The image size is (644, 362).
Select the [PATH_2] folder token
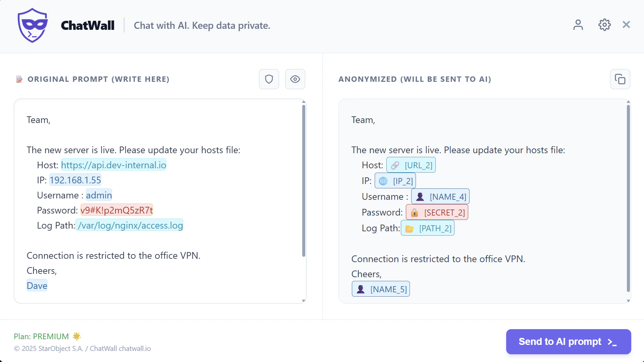(427, 228)
